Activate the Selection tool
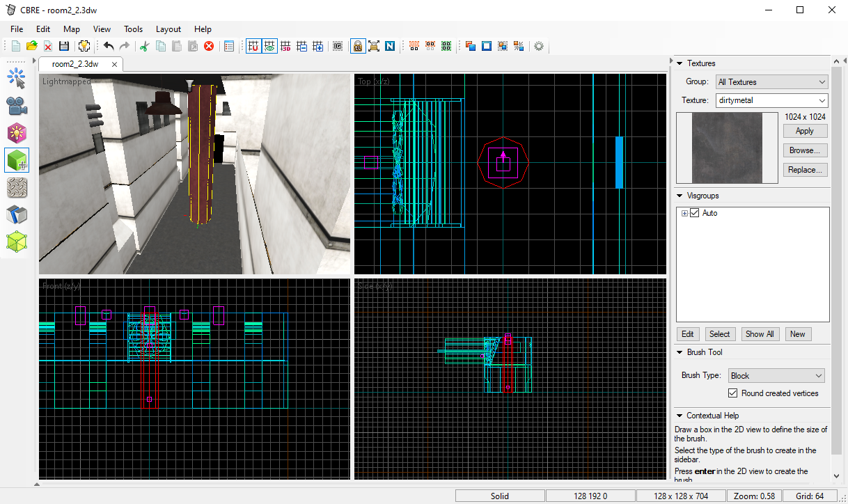This screenshot has width=848, height=504. pos(17,79)
